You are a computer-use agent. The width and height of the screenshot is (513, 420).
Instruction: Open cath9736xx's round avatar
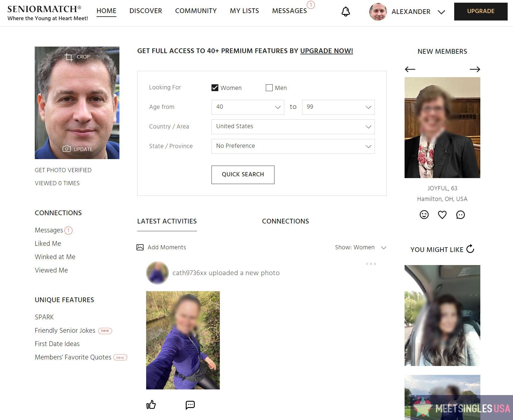157,273
